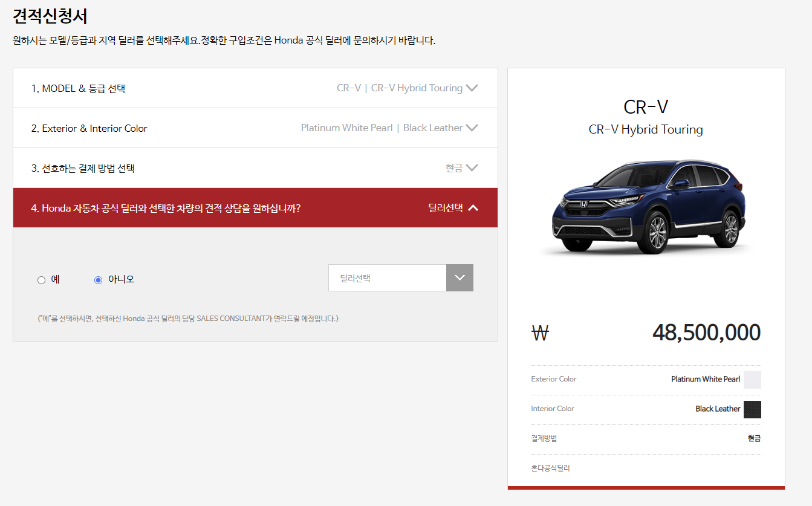Viewport: 812px width, 506px height.
Task: Expand Exterior & Interior Color chevron arrow
Action: (x=472, y=128)
